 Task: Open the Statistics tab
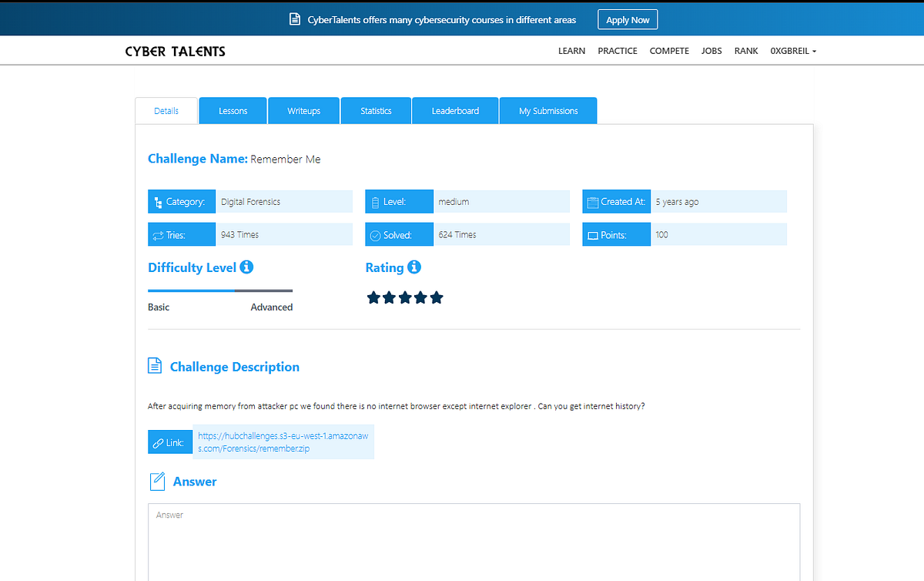point(376,111)
